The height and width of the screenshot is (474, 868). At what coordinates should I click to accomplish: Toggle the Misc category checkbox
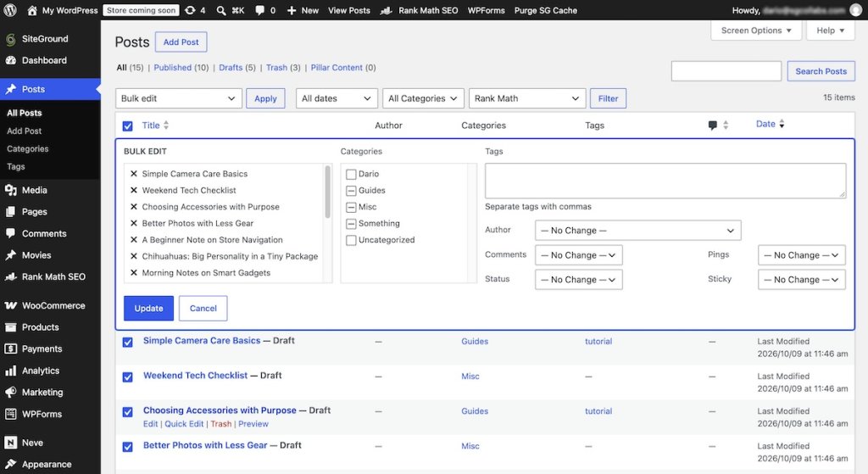351,207
